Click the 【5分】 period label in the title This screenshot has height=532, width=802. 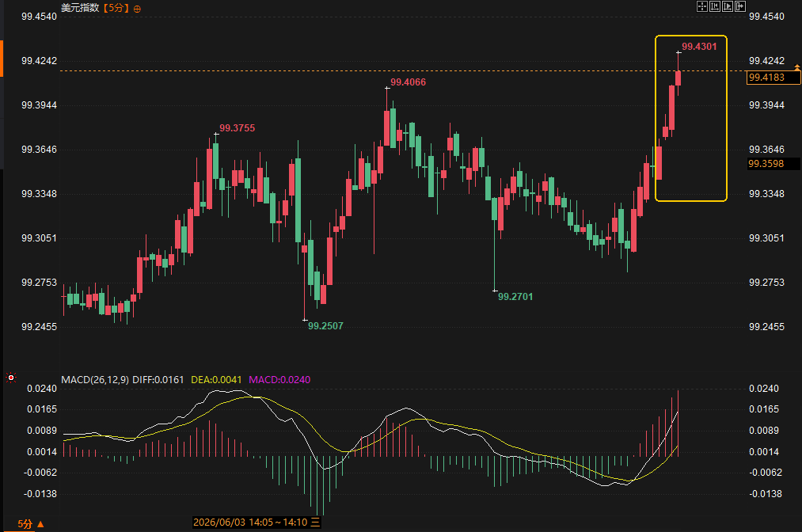tap(116, 8)
